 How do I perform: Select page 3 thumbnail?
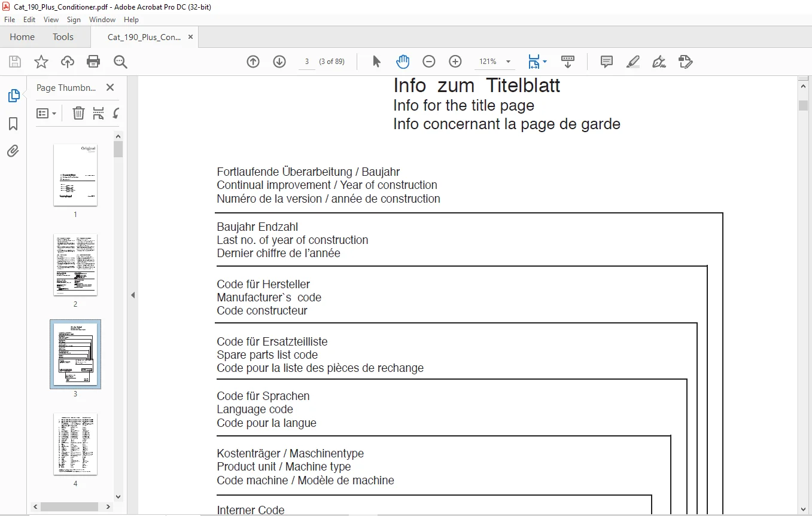tap(75, 354)
